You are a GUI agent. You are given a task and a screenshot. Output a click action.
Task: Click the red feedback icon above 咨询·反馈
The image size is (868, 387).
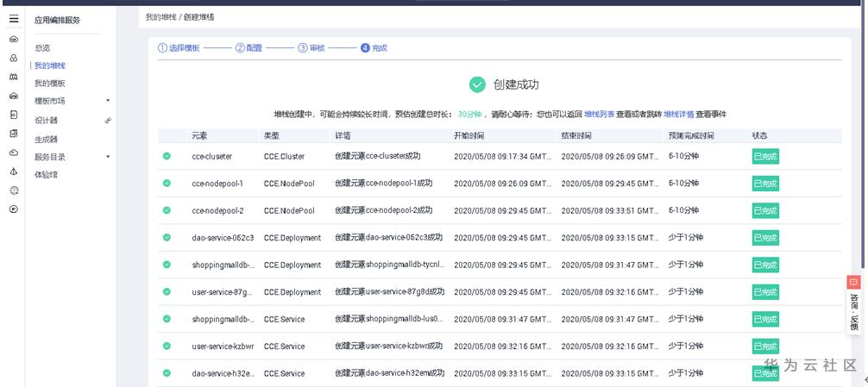pyautogui.click(x=853, y=283)
